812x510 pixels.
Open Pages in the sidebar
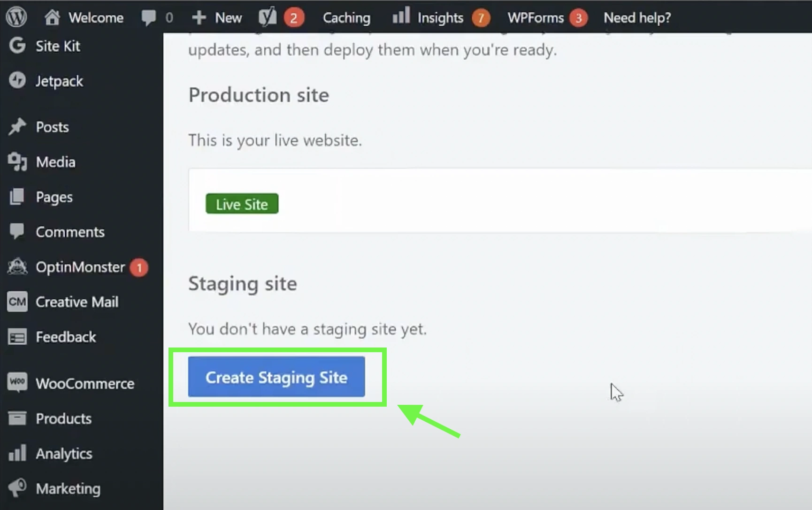pyautogui.click(x=54, y=197)
